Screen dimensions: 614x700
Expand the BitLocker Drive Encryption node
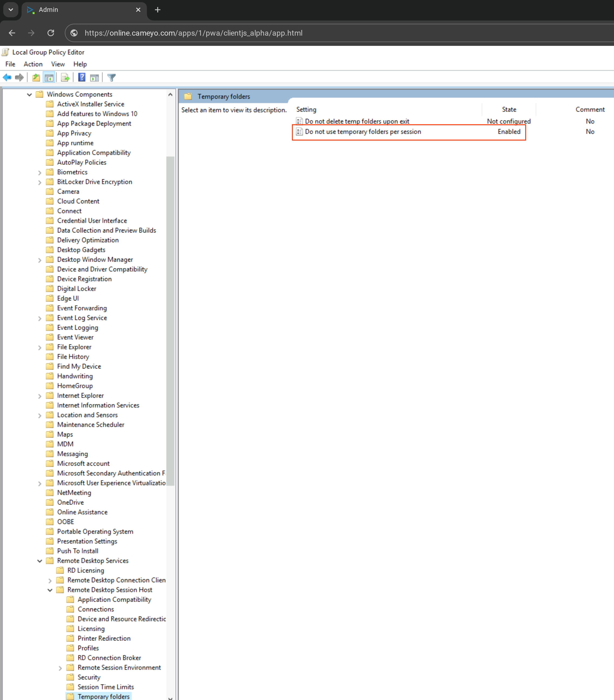[x=40, y=182]
